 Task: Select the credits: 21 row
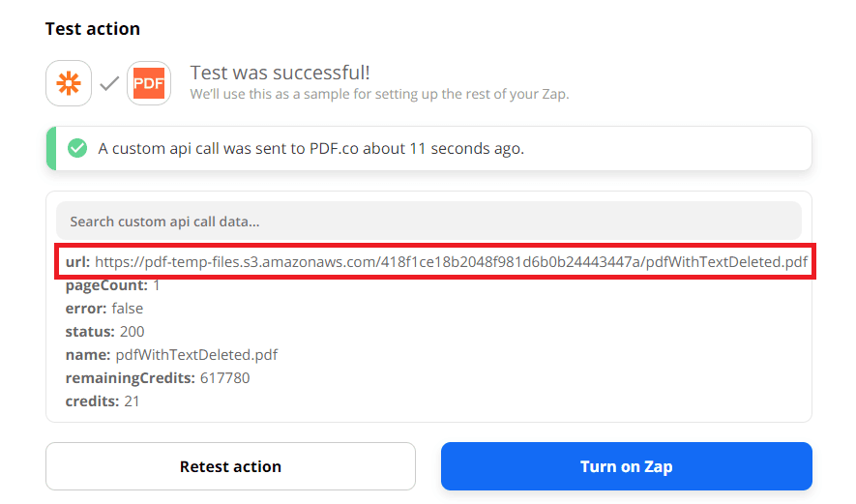[x=103, y=400]
